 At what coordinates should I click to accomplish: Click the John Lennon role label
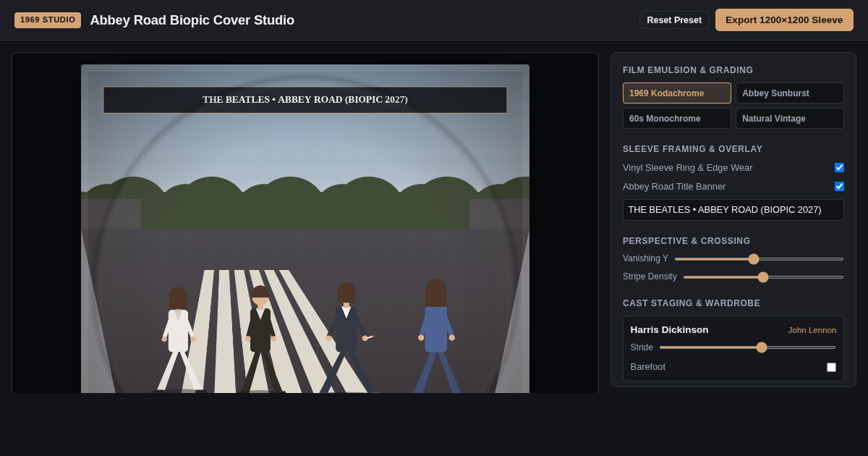pos(812,330)
